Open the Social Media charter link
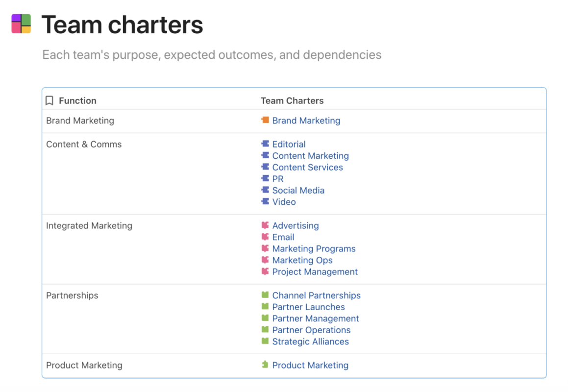The width and height of the screenshot is (568, 392). point(298,190)
